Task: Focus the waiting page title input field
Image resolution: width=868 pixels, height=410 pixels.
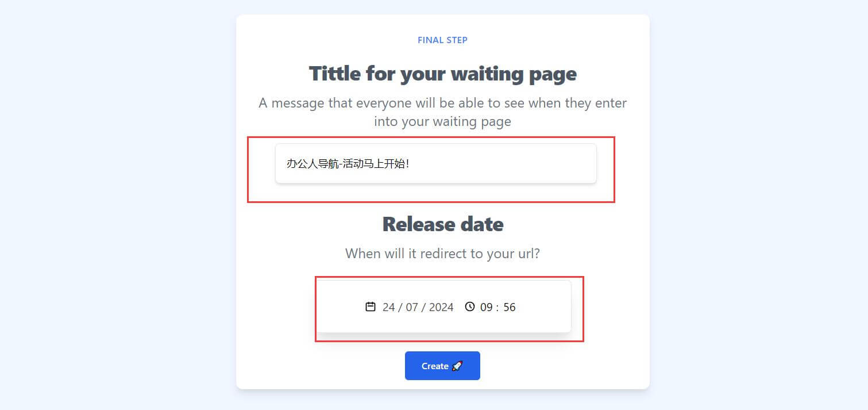Action: point(435,163)
